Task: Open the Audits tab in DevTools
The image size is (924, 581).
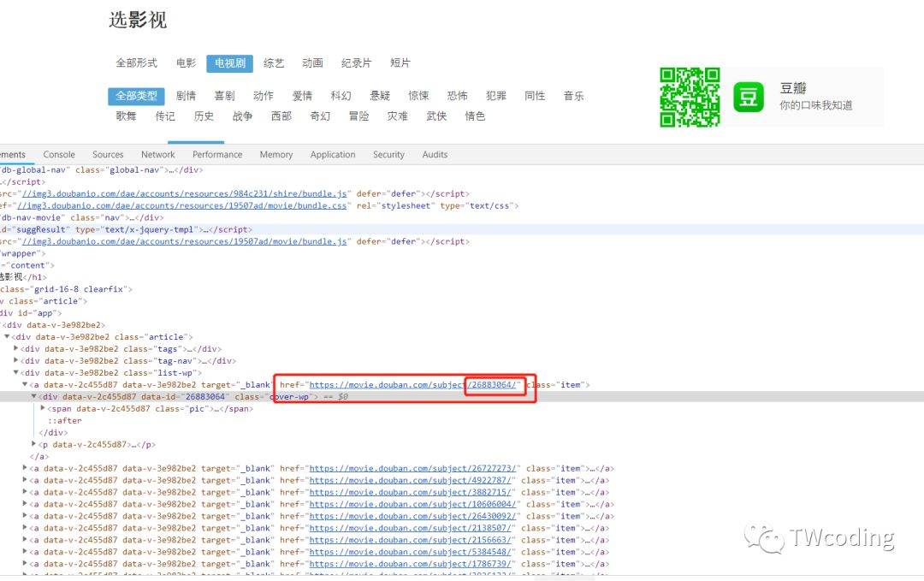Action: pos(435,154)
